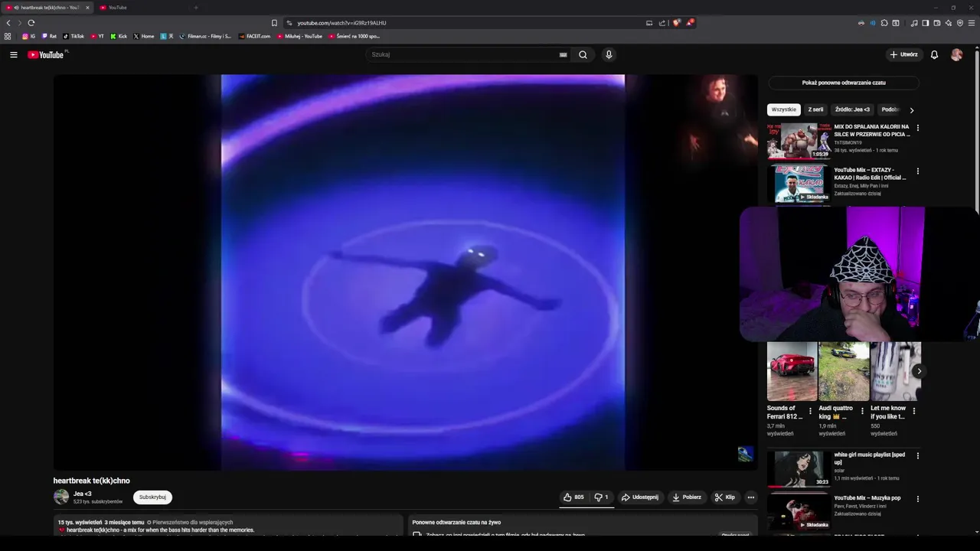980x551 pixels.
Task: Expand the video description box
Action: 228,526
